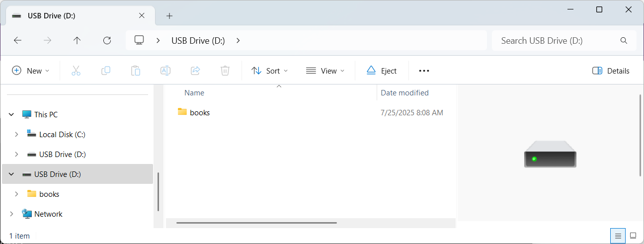Eject the USB drive
The height and width of the screenshot is (244, 644).
click(382, 71)
